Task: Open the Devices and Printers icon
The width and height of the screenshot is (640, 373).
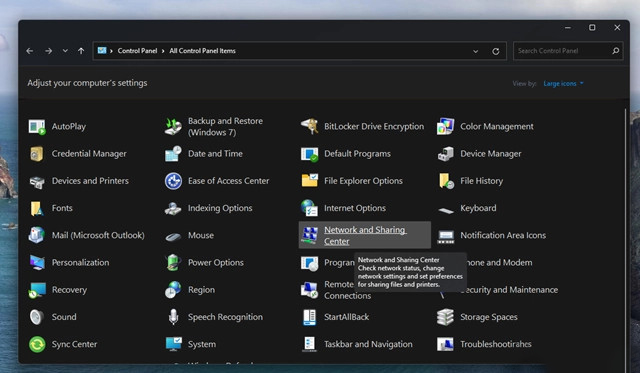Action: click(x=37, y=181)
